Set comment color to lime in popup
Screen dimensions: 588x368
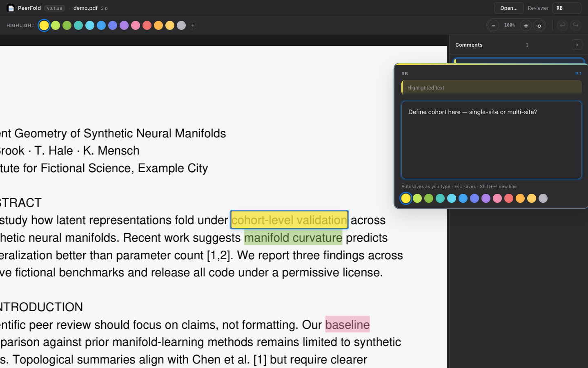(417, 198)
